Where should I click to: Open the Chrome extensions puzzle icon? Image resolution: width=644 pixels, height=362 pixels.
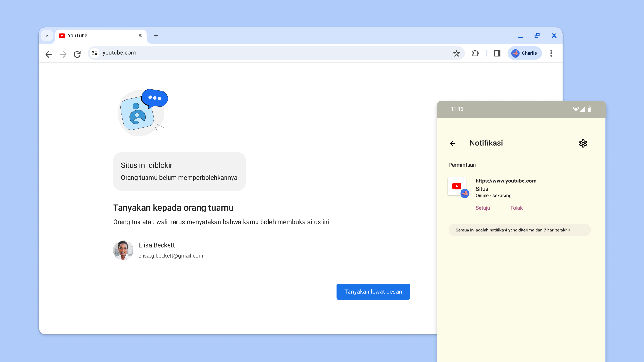coord(475,53)
